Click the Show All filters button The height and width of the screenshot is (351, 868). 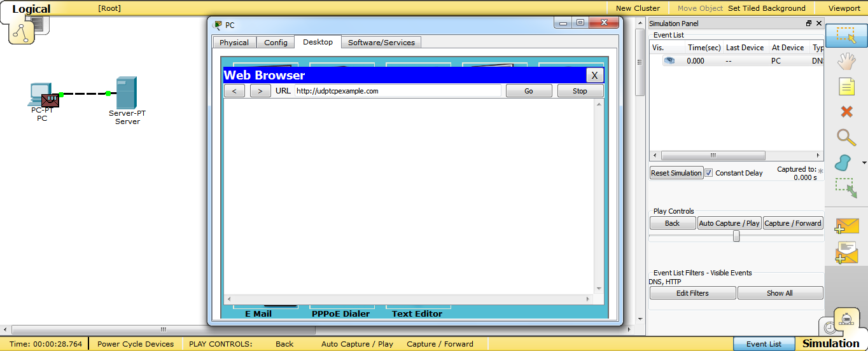click(780, 293)
